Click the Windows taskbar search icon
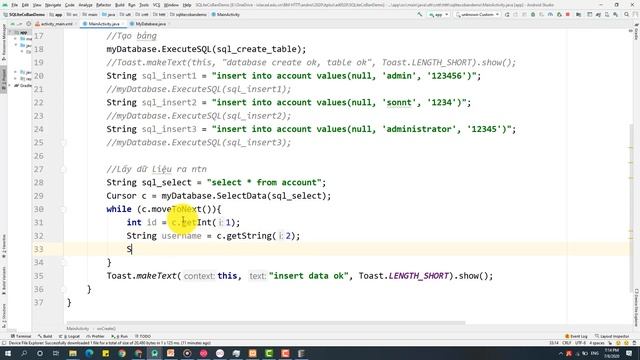This screenshot has height=360, width=640. tap(24, 353)
